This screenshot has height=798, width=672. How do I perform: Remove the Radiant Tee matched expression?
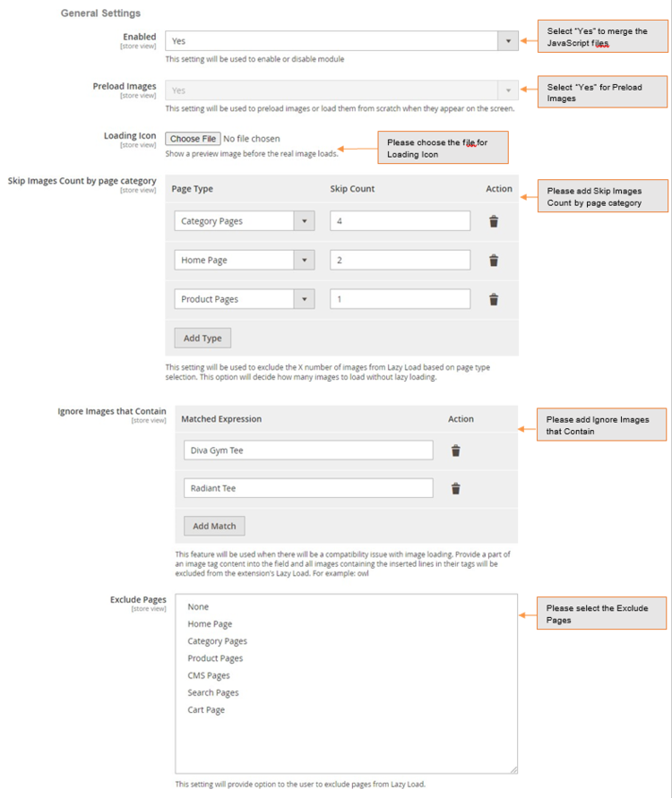point(456,488)
